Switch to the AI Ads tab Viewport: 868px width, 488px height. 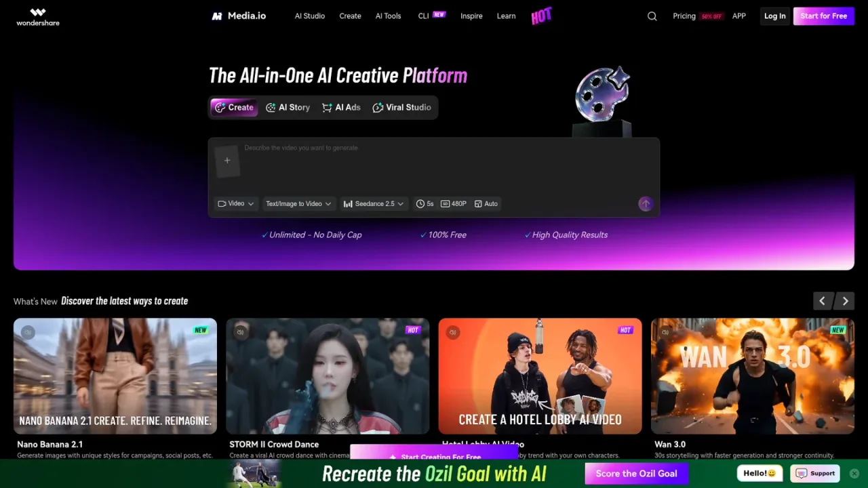341,107
